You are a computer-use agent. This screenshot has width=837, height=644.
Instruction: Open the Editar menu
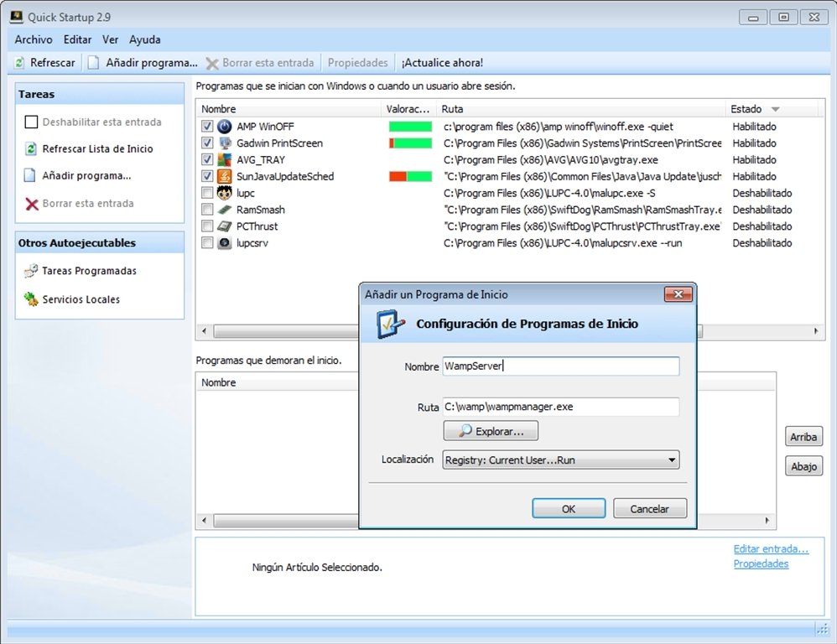(77, 39)
